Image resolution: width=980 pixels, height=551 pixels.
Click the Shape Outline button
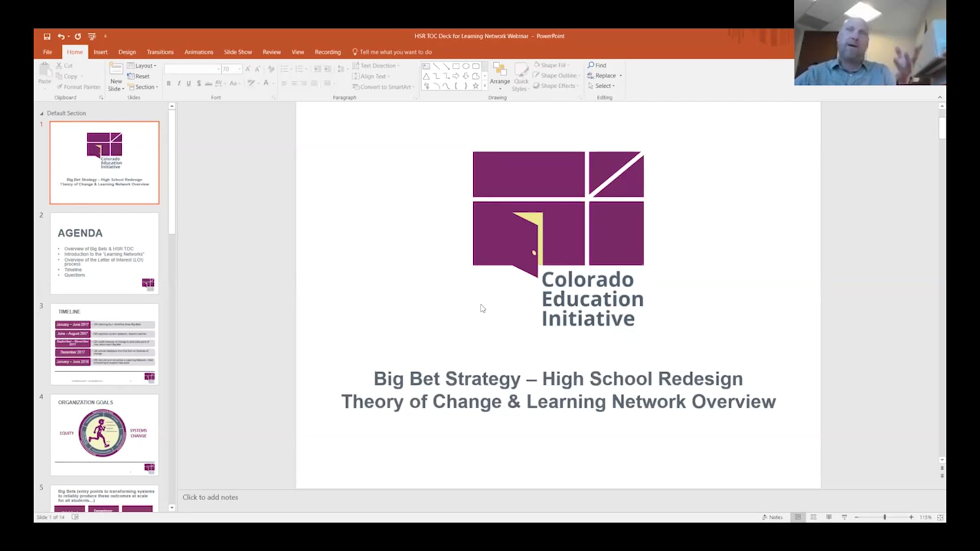point(557,76)
